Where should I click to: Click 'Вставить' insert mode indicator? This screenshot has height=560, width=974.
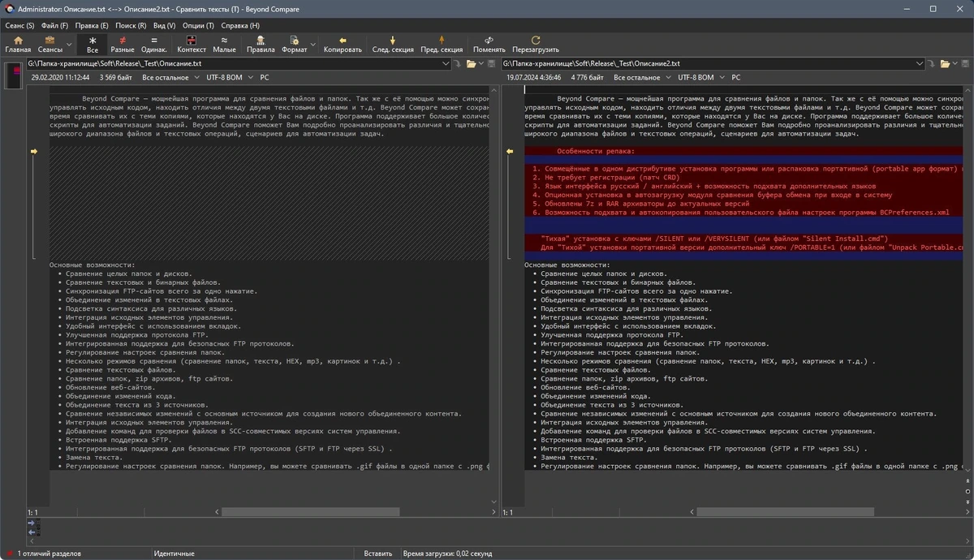377,554
